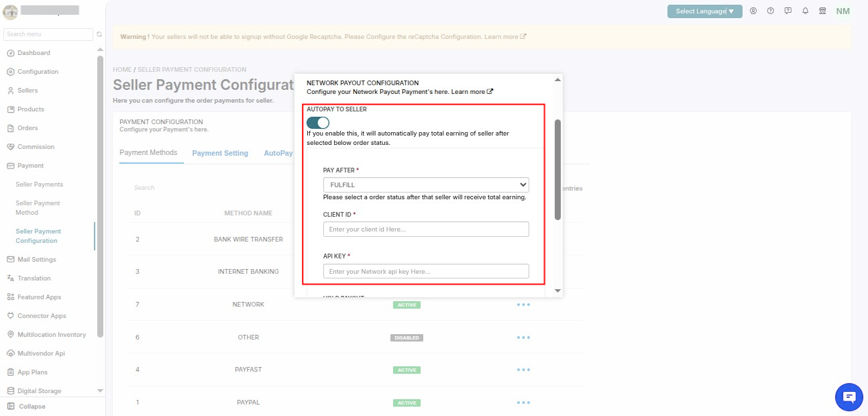Viewport: 868px width, 416px height.
Task: Click Learn more link in Network Payout modal
Action: click(x=472, y=92)
